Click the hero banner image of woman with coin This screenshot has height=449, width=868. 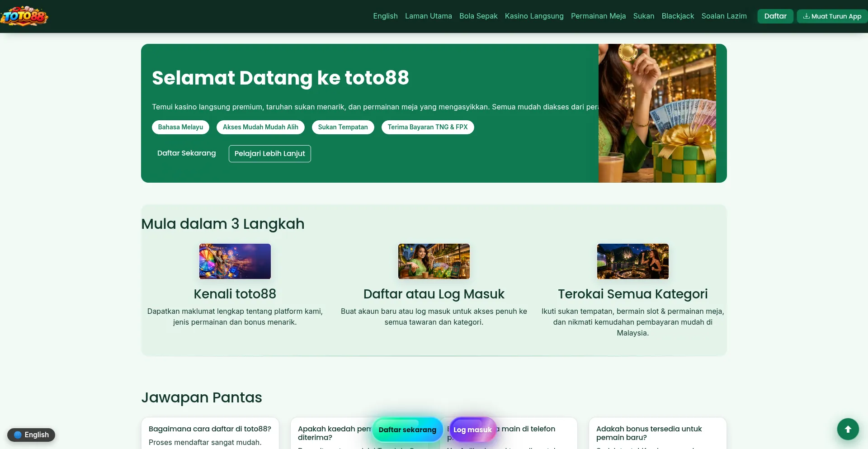pos(657,113)
